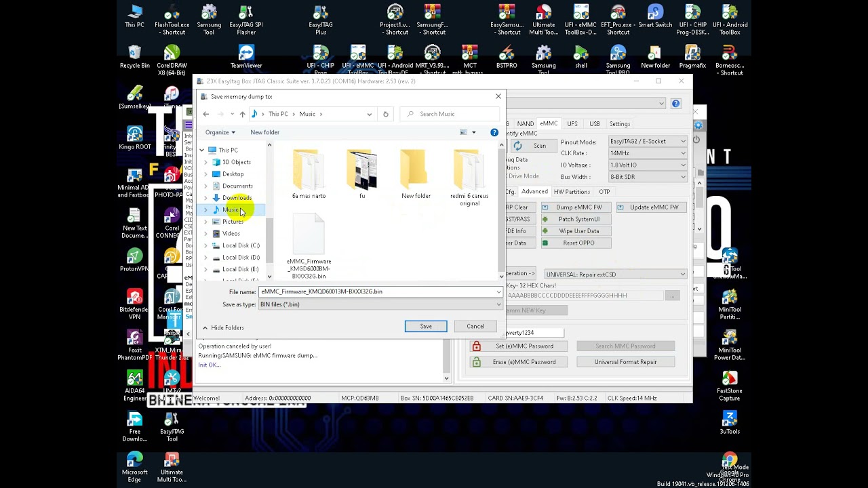Image resolution: width=868 pixels, height=488 pixels.
Task: Click Save button in dialog
Action: coord(426,327)
